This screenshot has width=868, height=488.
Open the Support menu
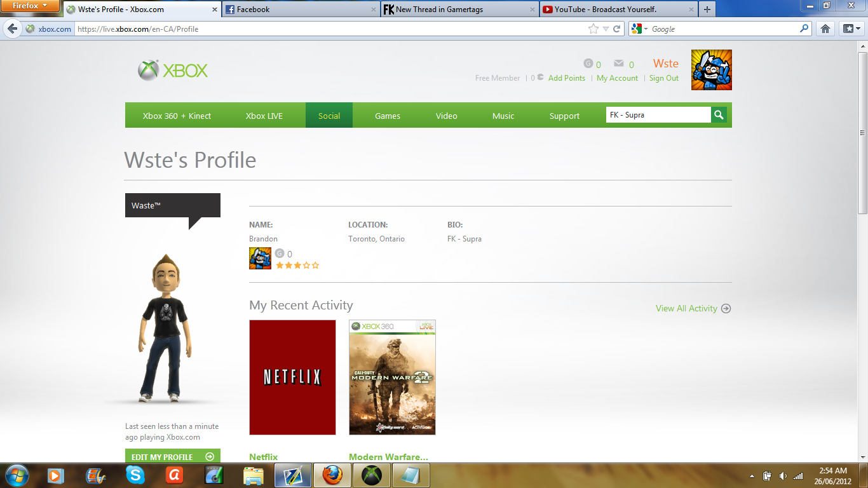tap(564, 116)
